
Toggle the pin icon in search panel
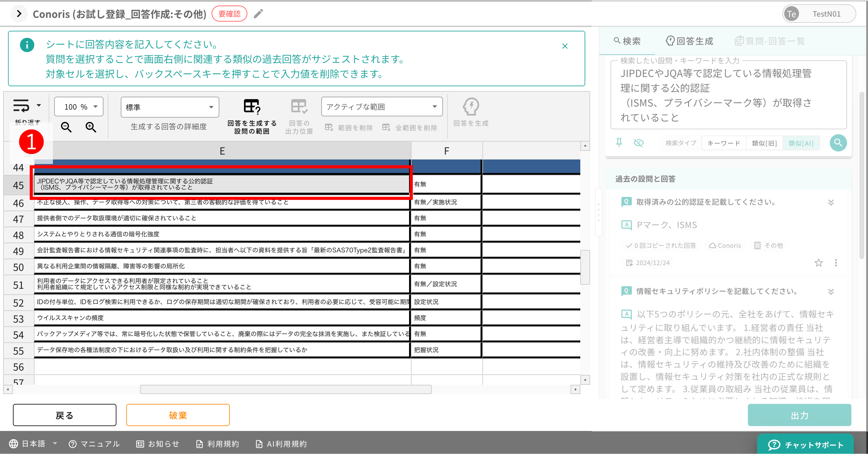click(619, 143)
